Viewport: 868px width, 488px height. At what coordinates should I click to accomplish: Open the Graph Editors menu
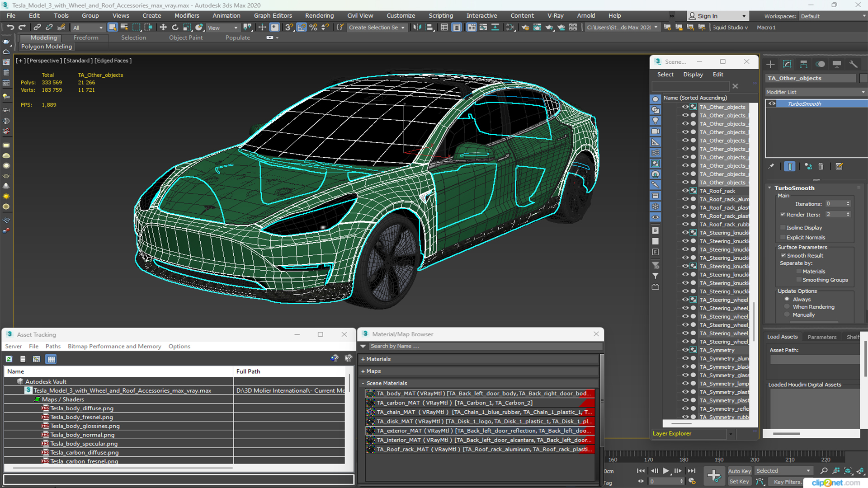coord(273,16)
